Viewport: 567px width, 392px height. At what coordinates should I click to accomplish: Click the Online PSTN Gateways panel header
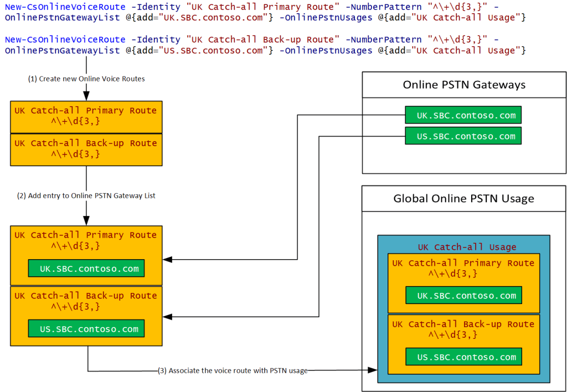tap(464, 85)
